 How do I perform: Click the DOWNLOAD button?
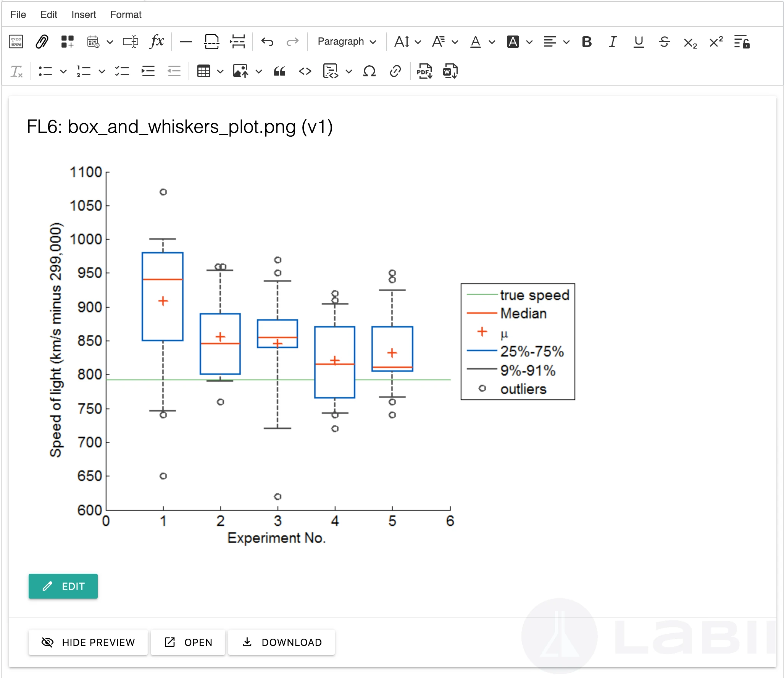pyautogui.click(x=282, y=642)
